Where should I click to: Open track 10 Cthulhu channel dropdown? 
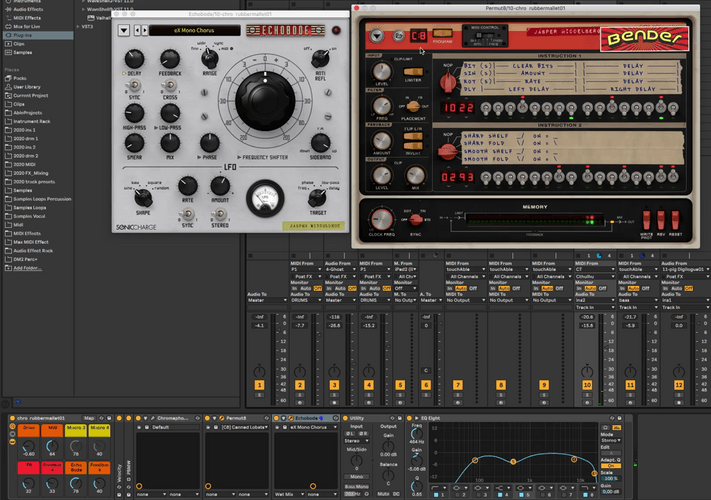pyautogui.click(x=594, y=276)
